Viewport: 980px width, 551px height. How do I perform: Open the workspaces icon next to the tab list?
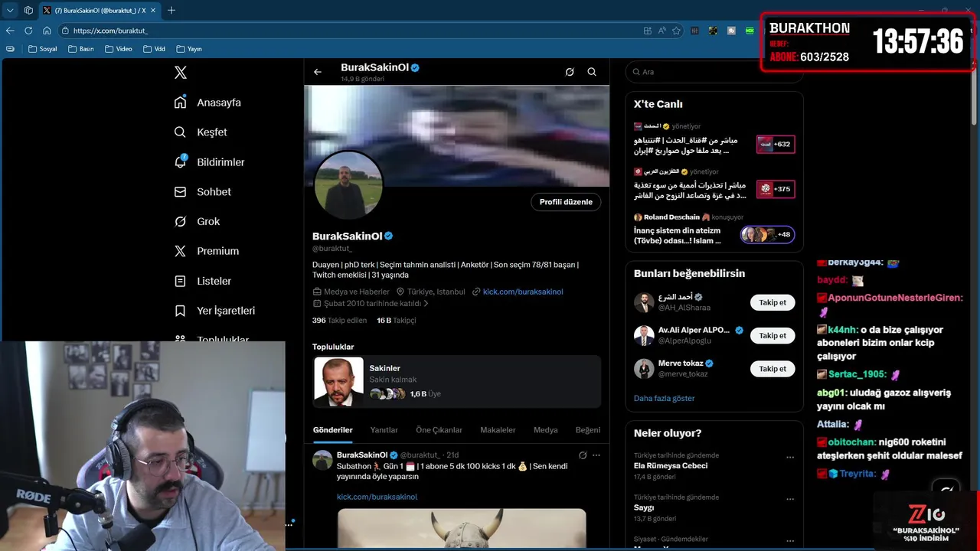coord(28,10)
